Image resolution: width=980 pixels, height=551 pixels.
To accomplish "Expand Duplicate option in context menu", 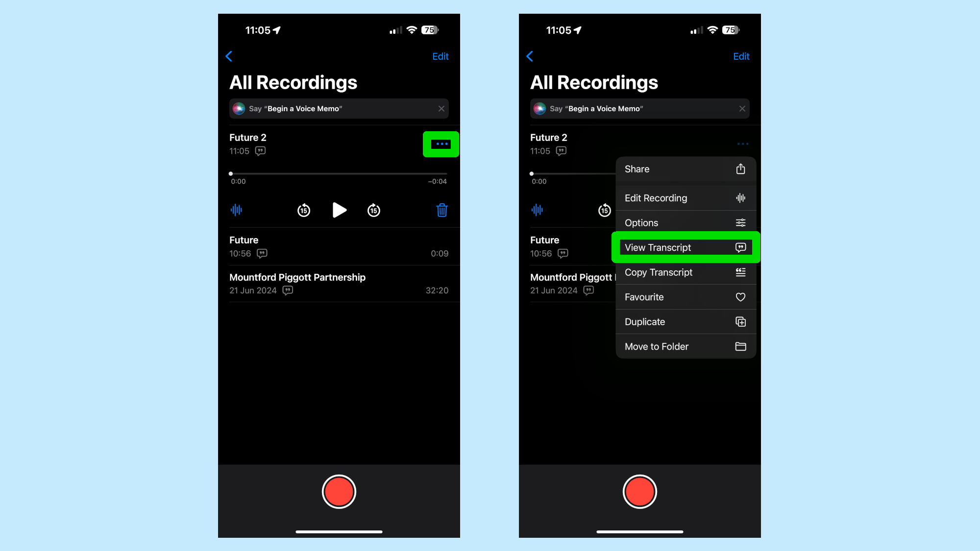I will (x=685, y=322).
